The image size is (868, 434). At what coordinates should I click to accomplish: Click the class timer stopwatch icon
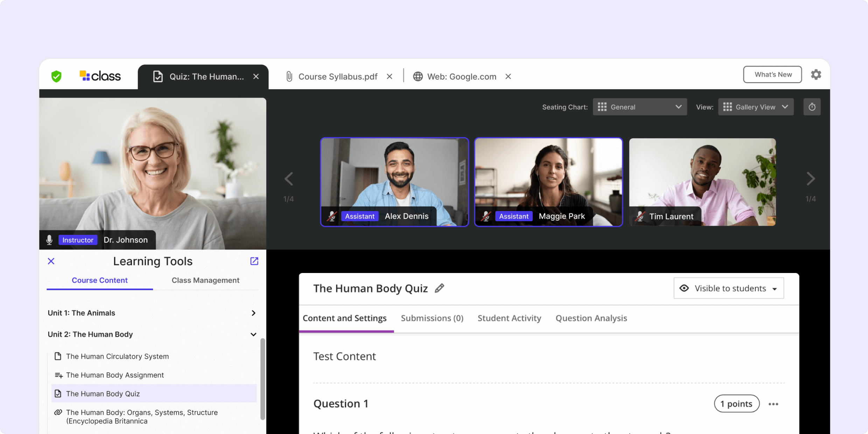click(x=812, y=107)
